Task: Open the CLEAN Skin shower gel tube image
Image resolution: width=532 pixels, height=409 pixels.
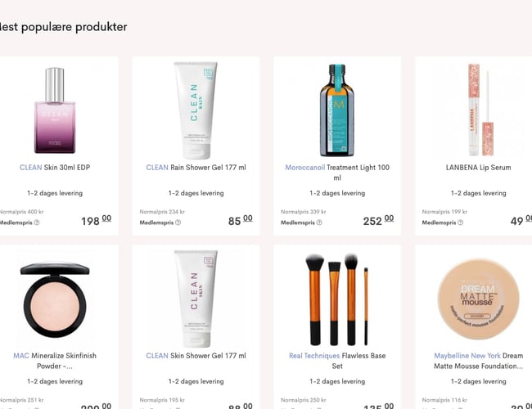Action: tap(196, 299)
